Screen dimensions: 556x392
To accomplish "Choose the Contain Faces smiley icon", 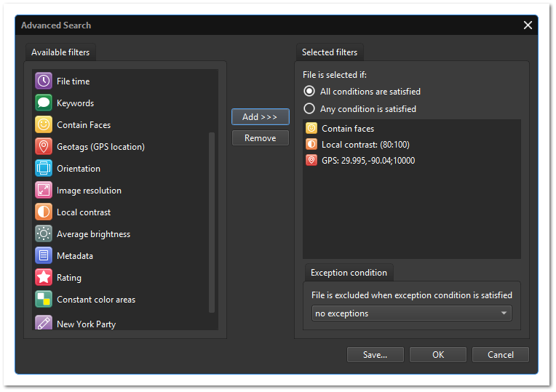I will [44, 125].
